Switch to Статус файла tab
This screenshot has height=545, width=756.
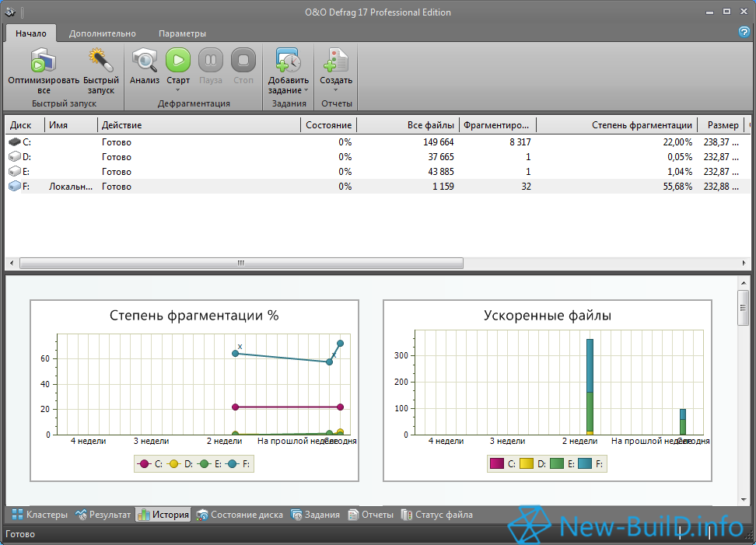(x=437, y=515)
